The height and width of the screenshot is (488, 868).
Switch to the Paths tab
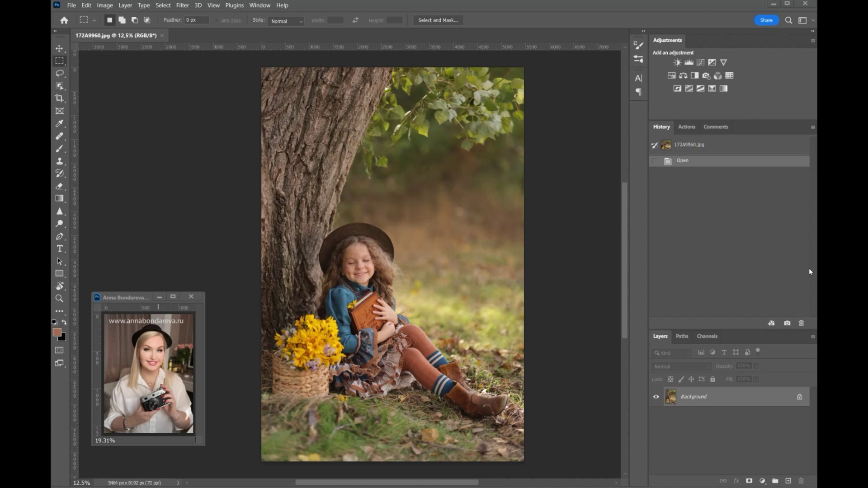point(682,336)
